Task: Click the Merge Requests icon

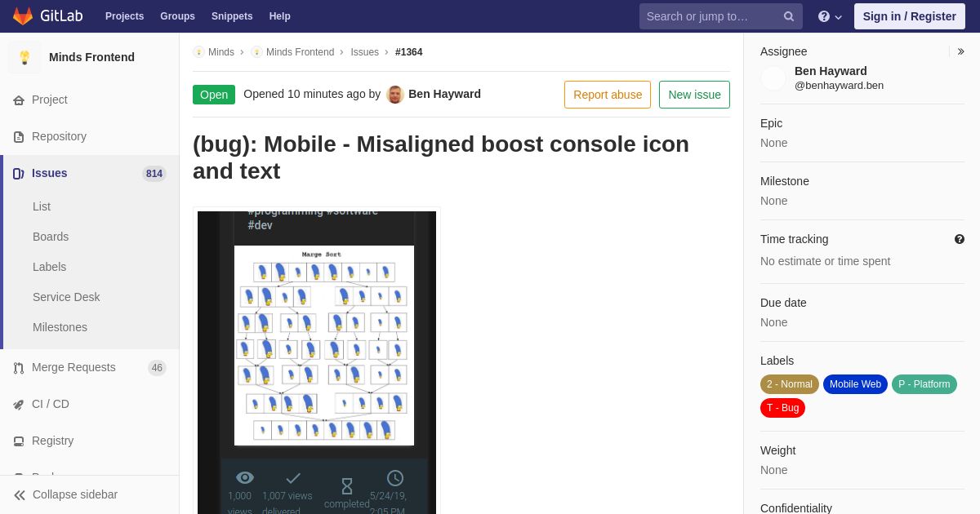Action: click(x=19, y=368)
